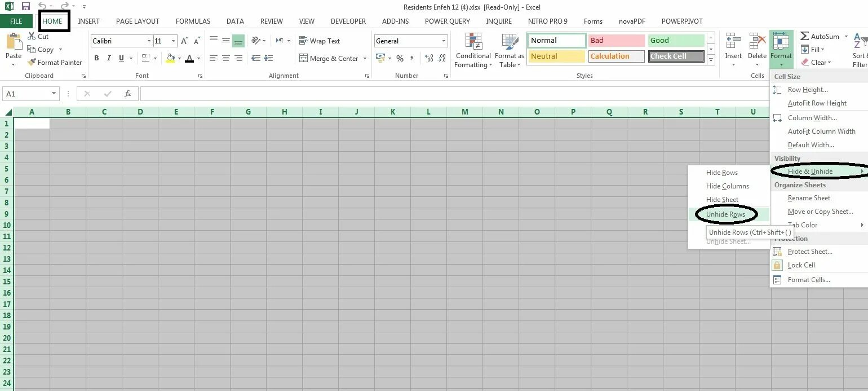Click Decrease Decimal icon
The image size is (868, 391).
(441, 59)
